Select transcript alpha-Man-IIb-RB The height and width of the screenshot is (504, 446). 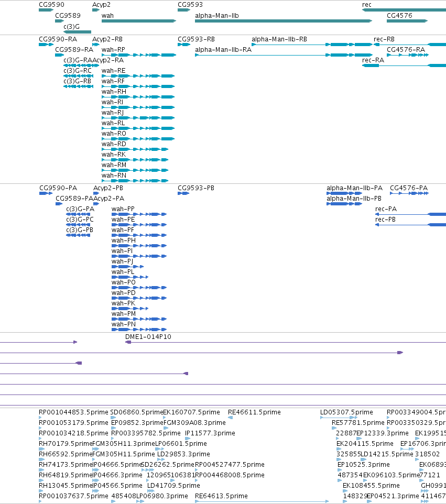point(279,39)
